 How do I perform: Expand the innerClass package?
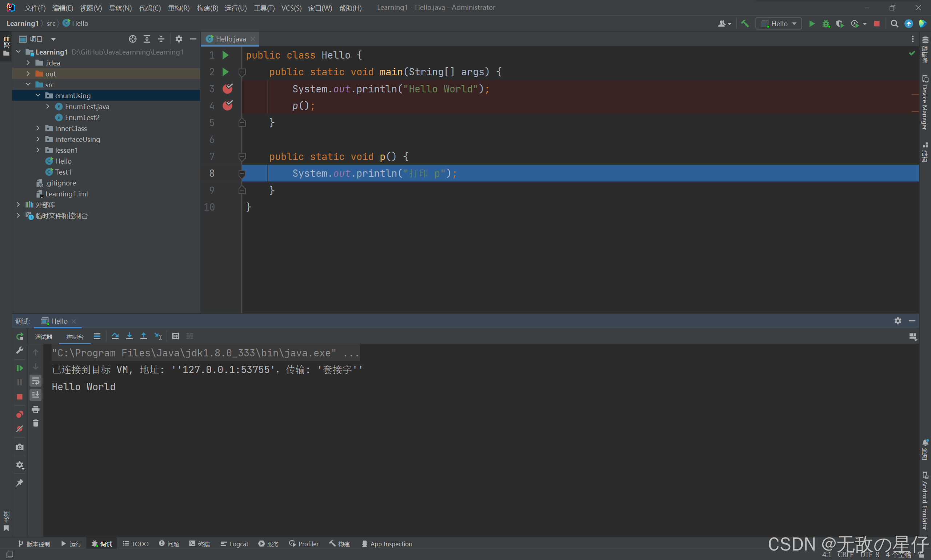tap(38, 128)
